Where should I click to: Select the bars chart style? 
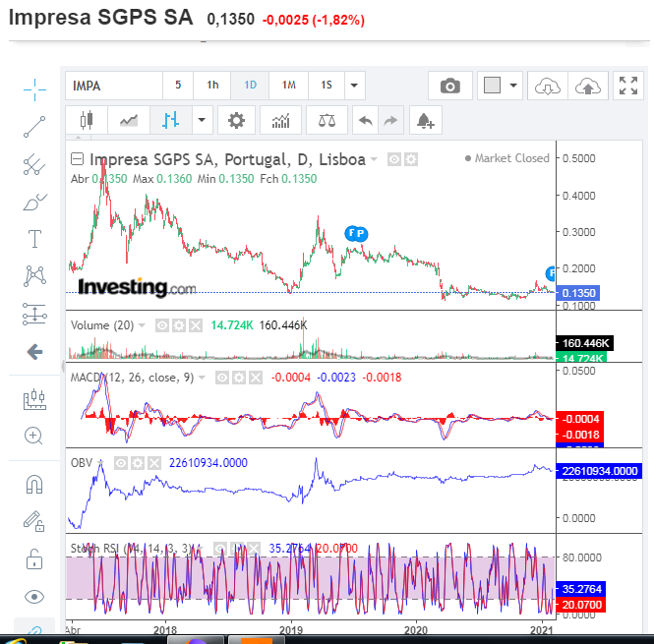tap(171, 120)
